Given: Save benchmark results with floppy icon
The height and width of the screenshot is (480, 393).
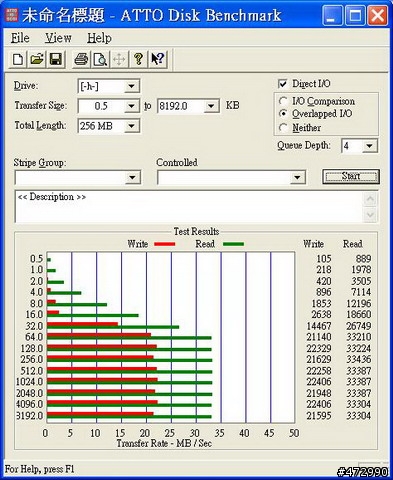Looking at the screenshot, I should [56, 60].
